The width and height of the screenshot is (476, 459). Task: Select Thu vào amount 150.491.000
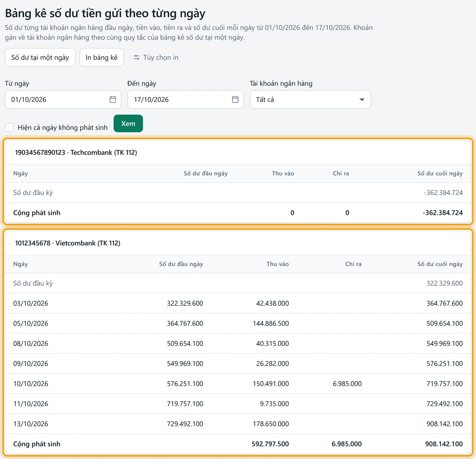click(x=271, y=384)
